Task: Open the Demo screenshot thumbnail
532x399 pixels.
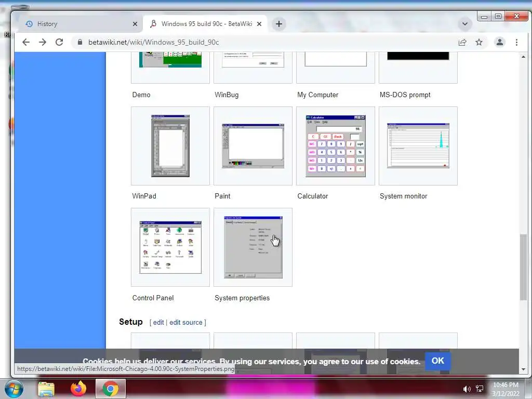Action: click(170, 60)
